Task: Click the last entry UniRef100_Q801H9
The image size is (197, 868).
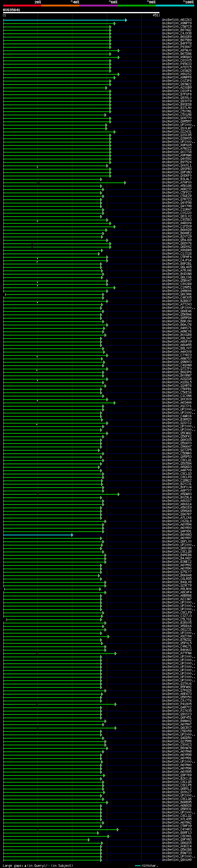Action: [x=177, y=860]
